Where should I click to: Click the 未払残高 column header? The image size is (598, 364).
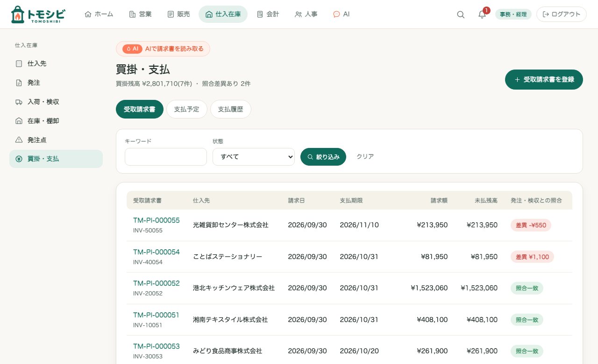[486, 200]
